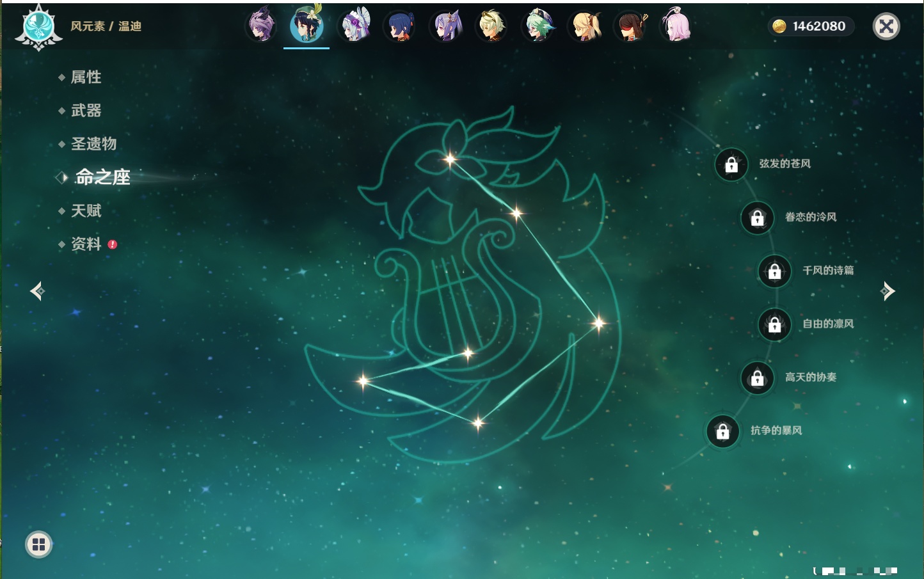Click the lock icon for 高天的协奏
Screen dimensions: 924x579
click(x=757, y=378)
